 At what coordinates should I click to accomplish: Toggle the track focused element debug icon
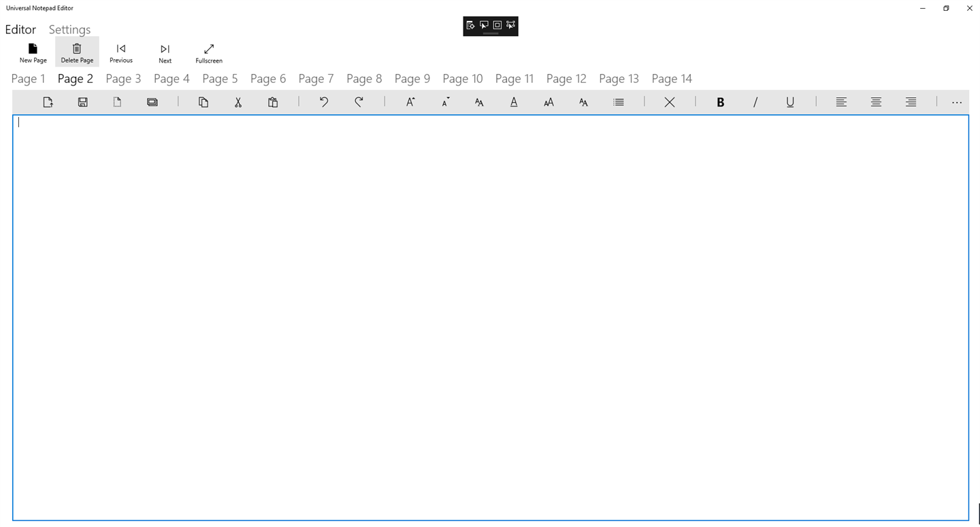511,25
